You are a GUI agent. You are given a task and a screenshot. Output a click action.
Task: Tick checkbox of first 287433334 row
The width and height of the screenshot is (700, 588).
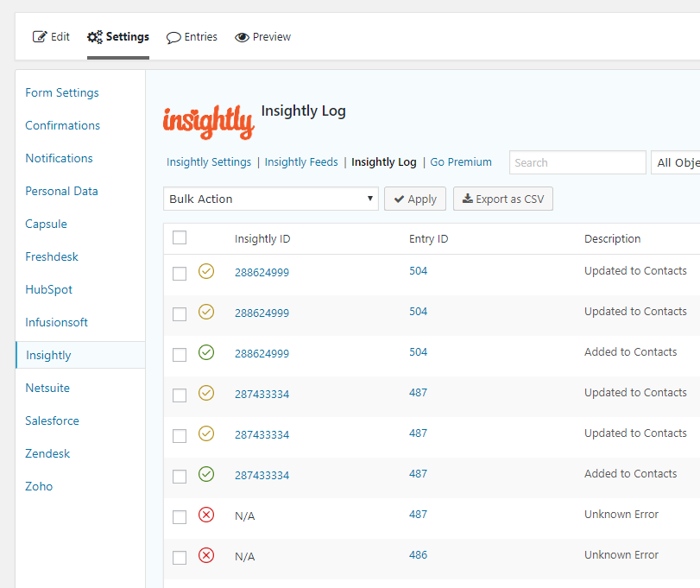180,395
